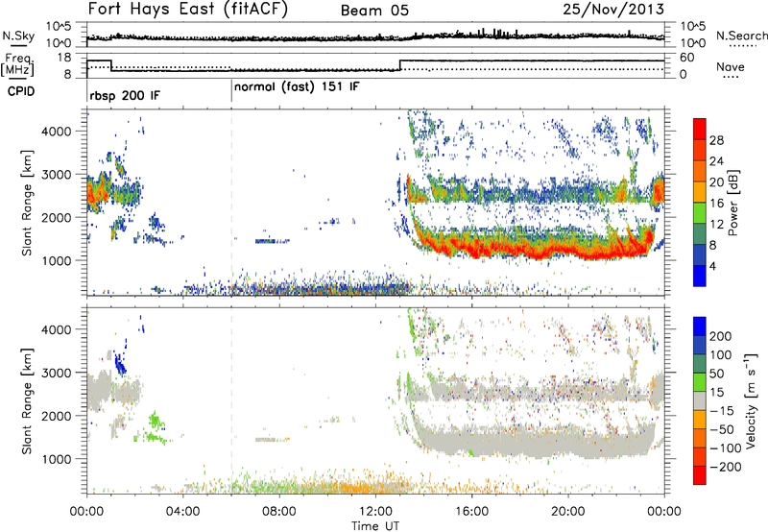Click the "Beam 05" label
Image resolution: width=768 pixels, height=532 pixels.
tap(374, 11)
